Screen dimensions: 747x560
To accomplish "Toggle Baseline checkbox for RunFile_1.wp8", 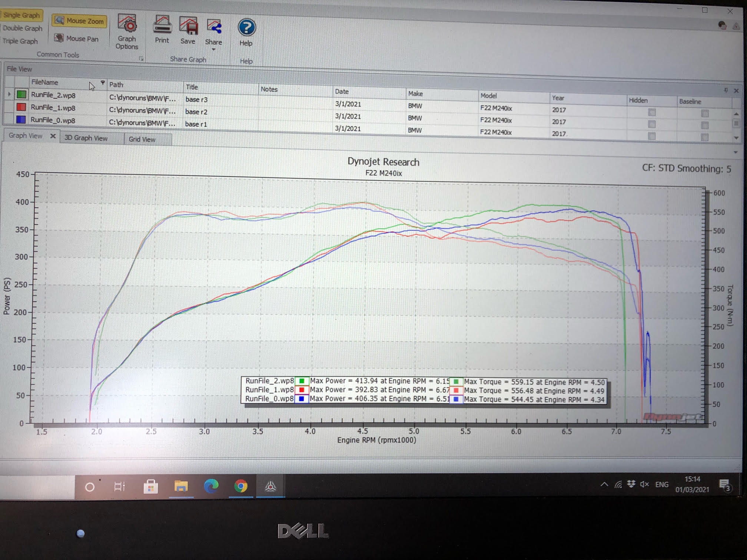I will tap(705, 125).
